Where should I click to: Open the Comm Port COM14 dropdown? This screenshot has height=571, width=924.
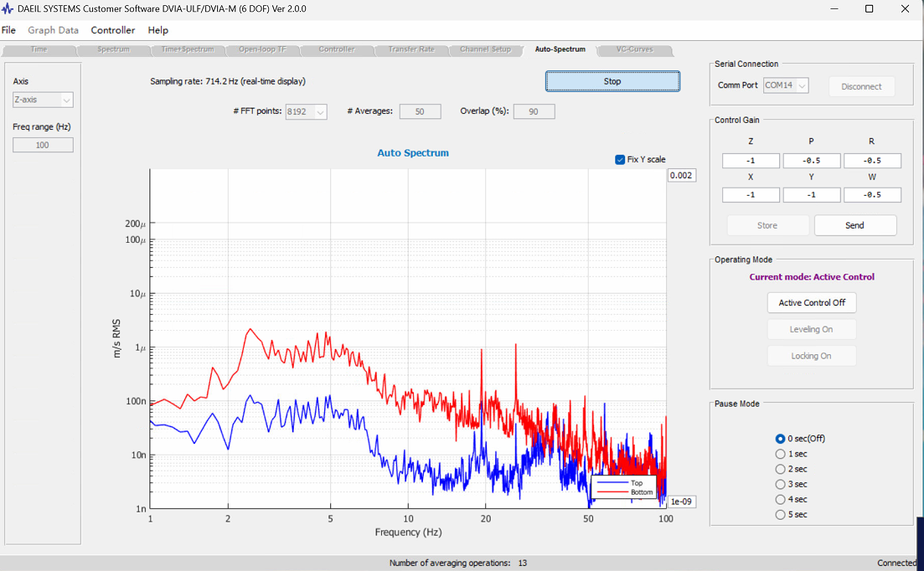point(786,85)
